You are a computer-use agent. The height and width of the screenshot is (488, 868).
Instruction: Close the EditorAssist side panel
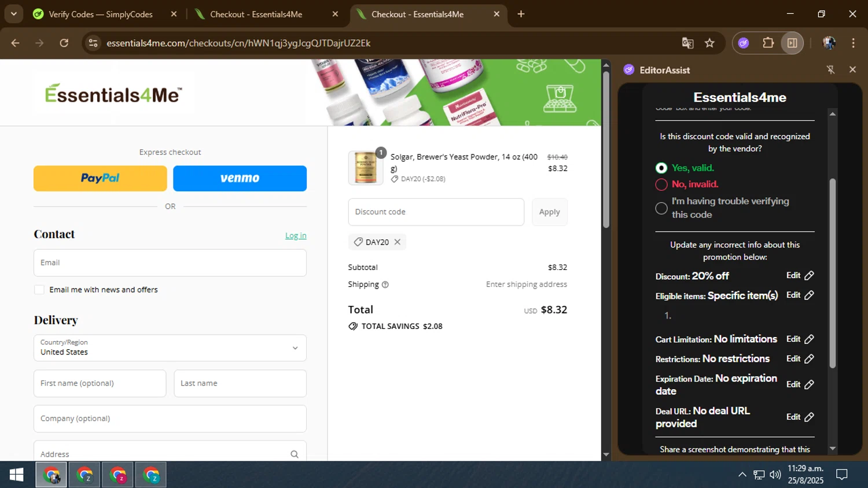(x=852, y=69)
